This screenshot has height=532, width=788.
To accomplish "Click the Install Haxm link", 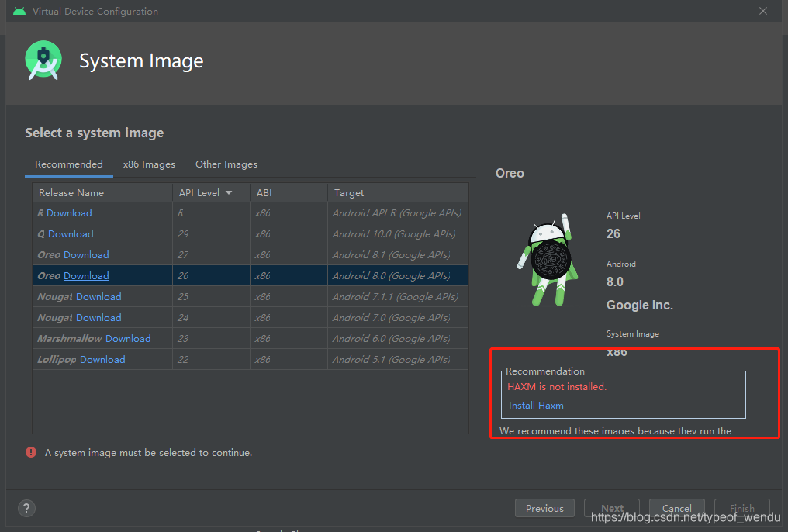I will coord(536,406).
